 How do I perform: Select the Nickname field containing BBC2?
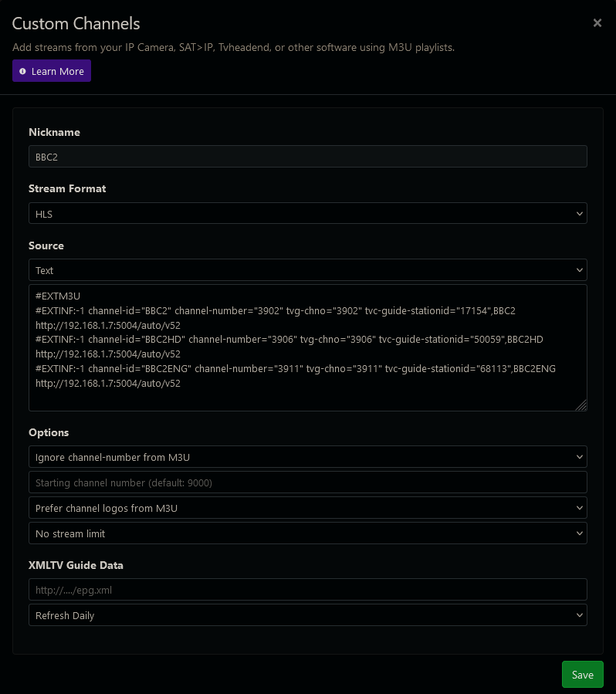[x=309, y=156]
